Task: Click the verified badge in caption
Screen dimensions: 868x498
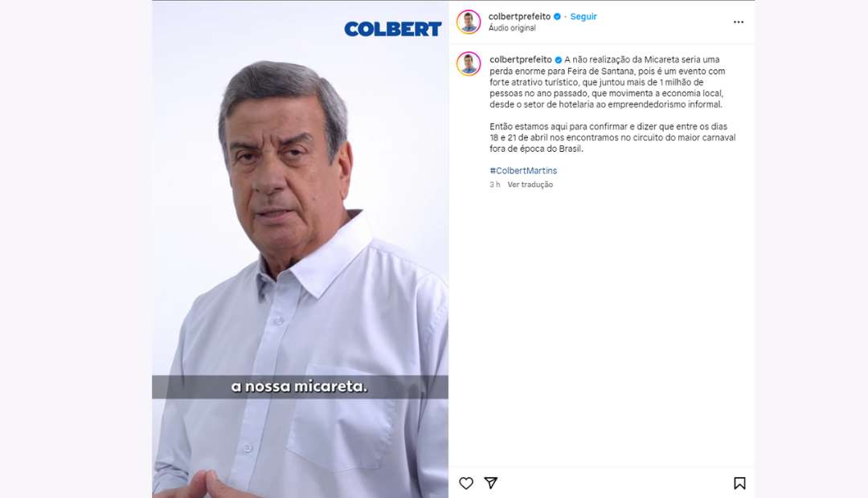Action: (x=559, y=59)
